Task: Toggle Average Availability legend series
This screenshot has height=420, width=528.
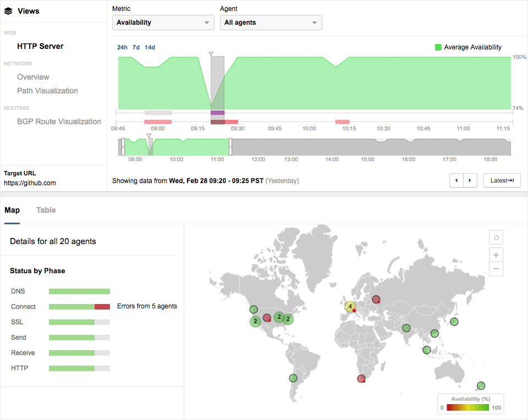Action: [x=468, y=47]
